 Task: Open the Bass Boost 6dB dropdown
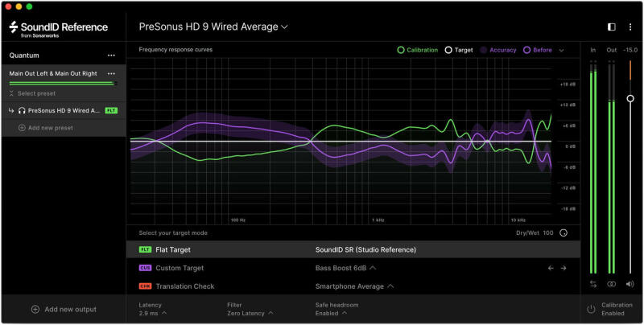click(x=346, y=269)
